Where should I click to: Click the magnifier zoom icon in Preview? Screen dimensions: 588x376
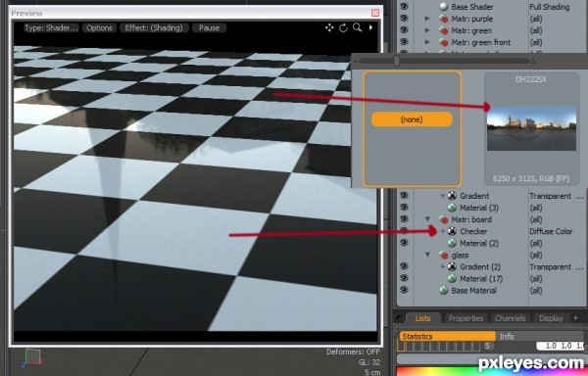click(x=357, y=27)
